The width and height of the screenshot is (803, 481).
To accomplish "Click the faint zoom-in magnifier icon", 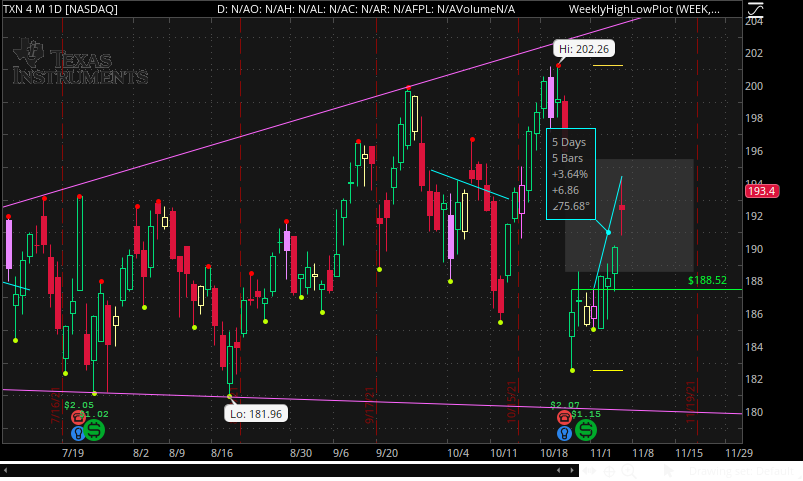I will coord(628,471).
